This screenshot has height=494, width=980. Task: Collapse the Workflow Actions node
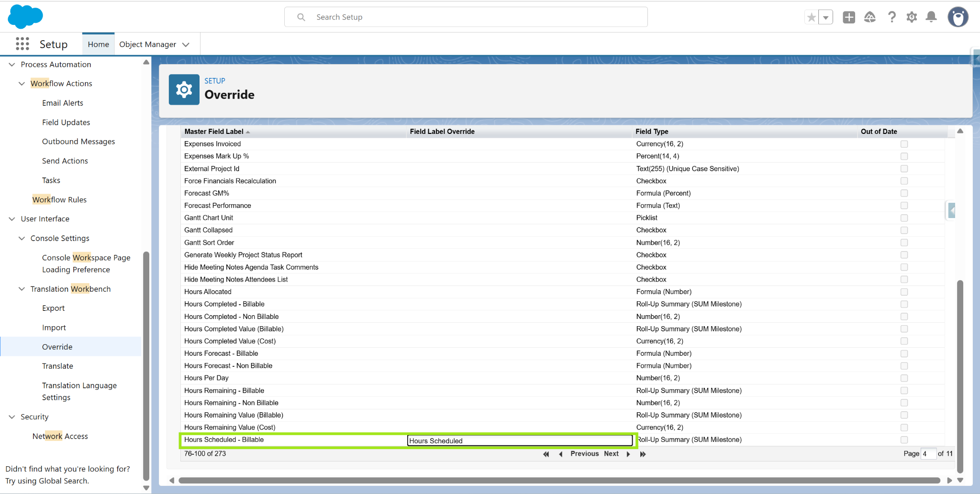(x=22, y=84)
